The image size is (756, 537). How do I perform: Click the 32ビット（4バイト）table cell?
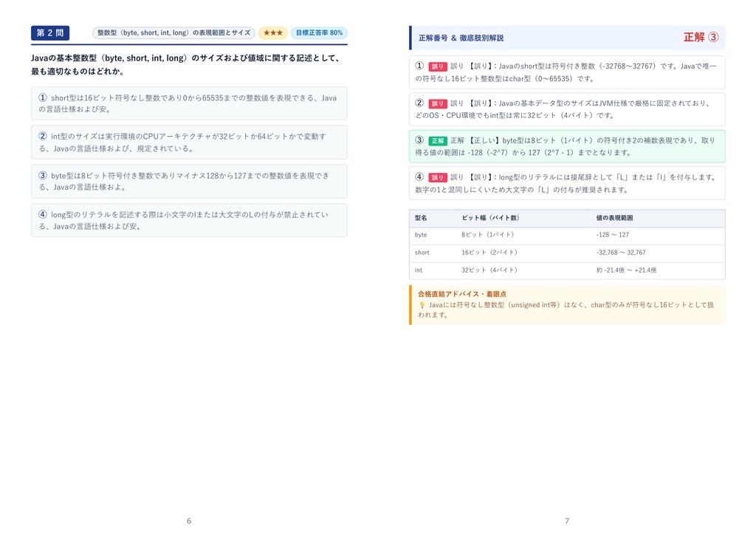click(x=489, y=270)
